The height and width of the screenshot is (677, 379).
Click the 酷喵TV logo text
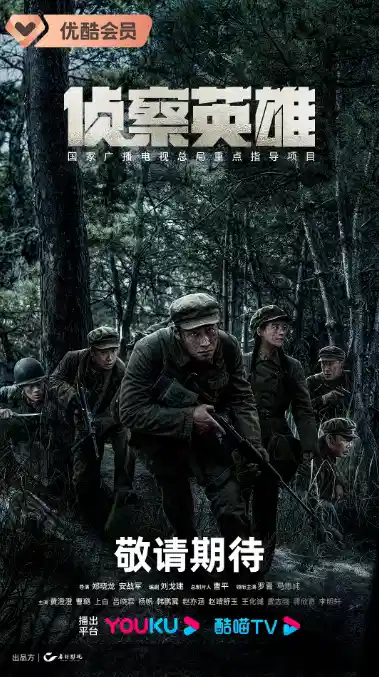[x=245, y=626]
